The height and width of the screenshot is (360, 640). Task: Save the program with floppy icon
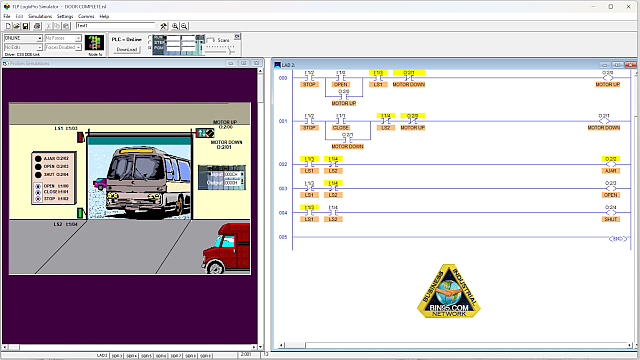pyautogui.click(x=25, y=26)
